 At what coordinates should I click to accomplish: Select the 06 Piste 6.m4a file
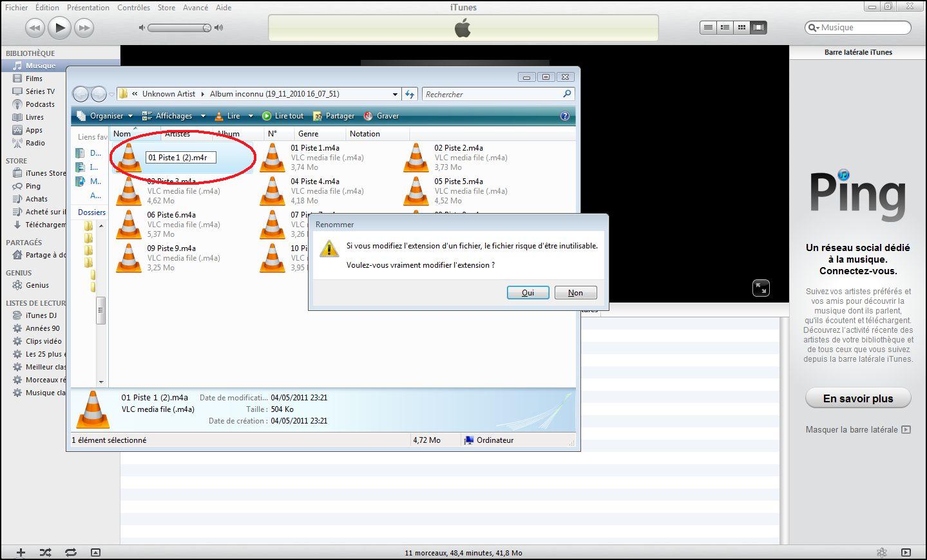click(169, 225)
